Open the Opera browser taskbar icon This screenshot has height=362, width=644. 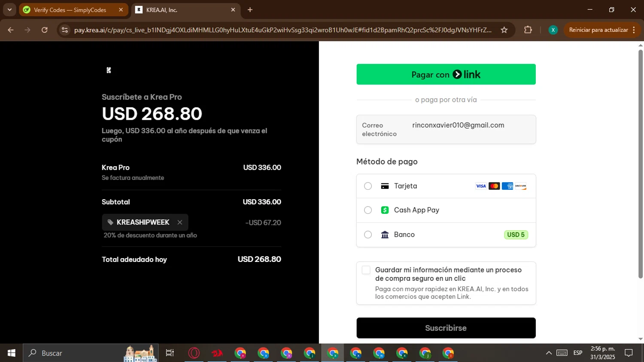click(x=194, y=353)
